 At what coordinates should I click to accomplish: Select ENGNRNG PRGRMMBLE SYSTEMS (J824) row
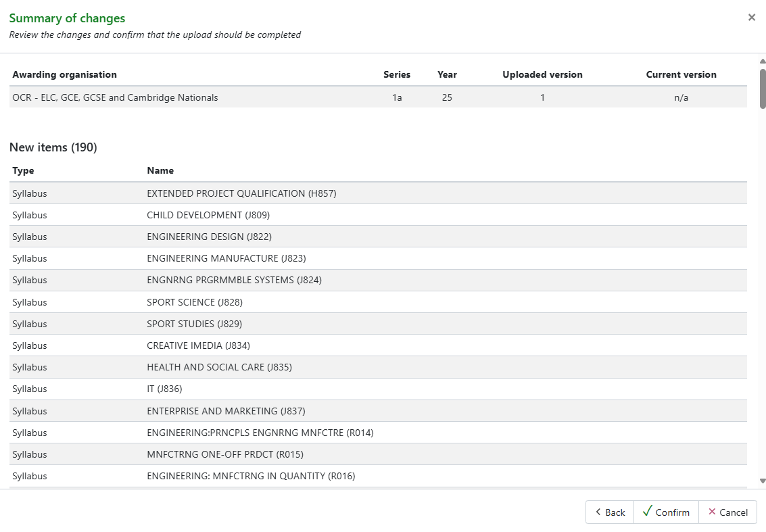click(378, 280)
